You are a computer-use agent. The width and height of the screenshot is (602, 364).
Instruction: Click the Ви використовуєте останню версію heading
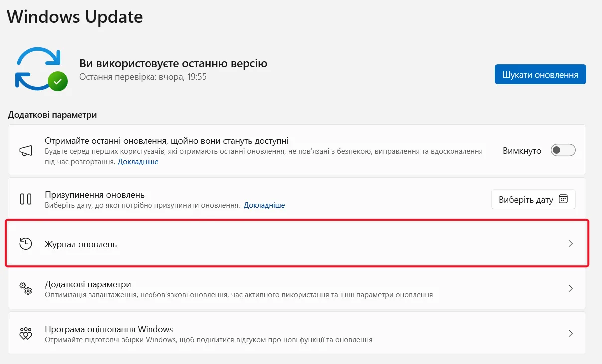point(173,63)
